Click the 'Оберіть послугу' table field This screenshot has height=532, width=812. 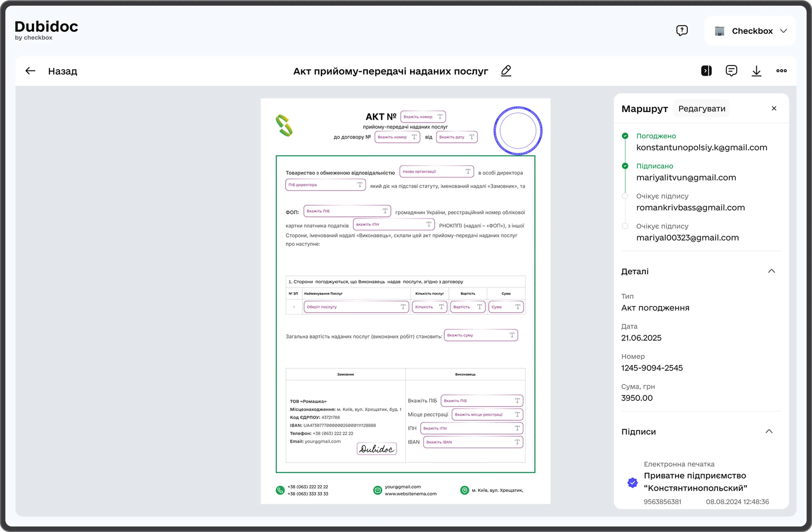pyautogui.click(x=356, y=307)
